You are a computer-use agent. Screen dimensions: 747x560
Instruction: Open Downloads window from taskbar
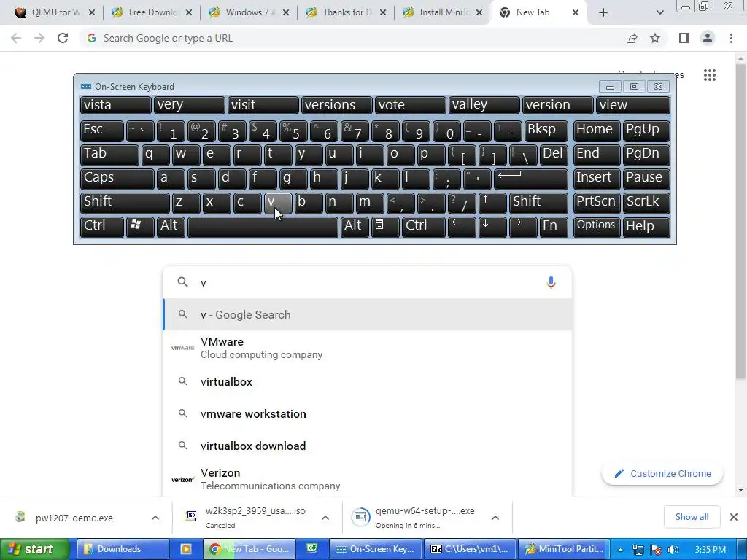(x=123, y=549)
